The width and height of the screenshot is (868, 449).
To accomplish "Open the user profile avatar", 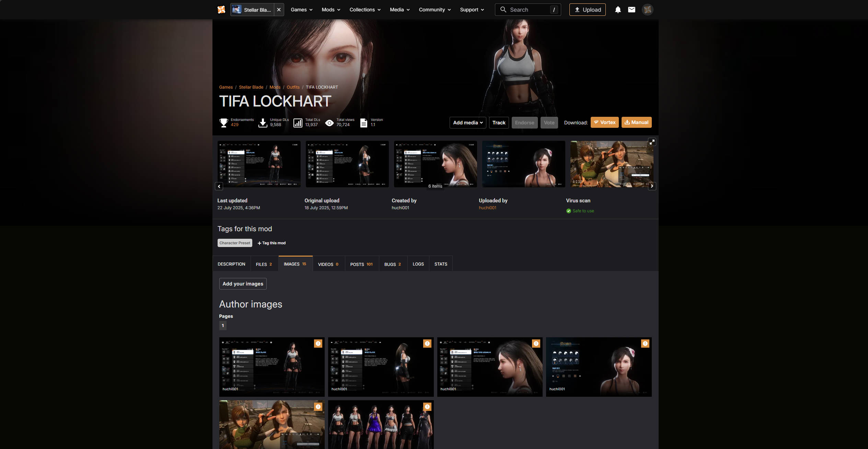I will 647,10.
